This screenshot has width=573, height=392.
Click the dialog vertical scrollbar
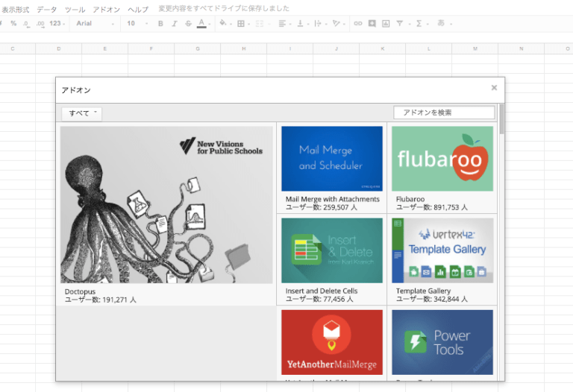click(x=501, y=119)
